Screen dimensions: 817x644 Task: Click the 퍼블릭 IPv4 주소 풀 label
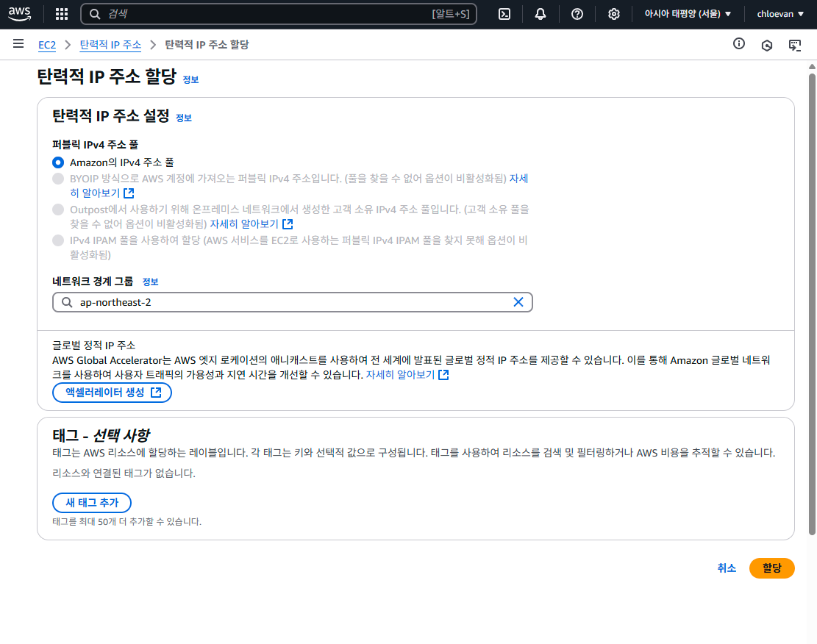click(95, 144)
